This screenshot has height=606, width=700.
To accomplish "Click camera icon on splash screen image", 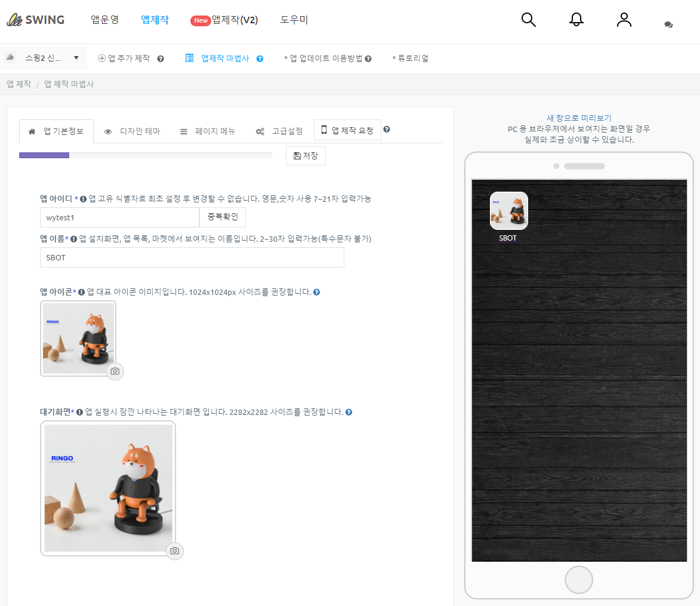I will [x=175, y=550].
